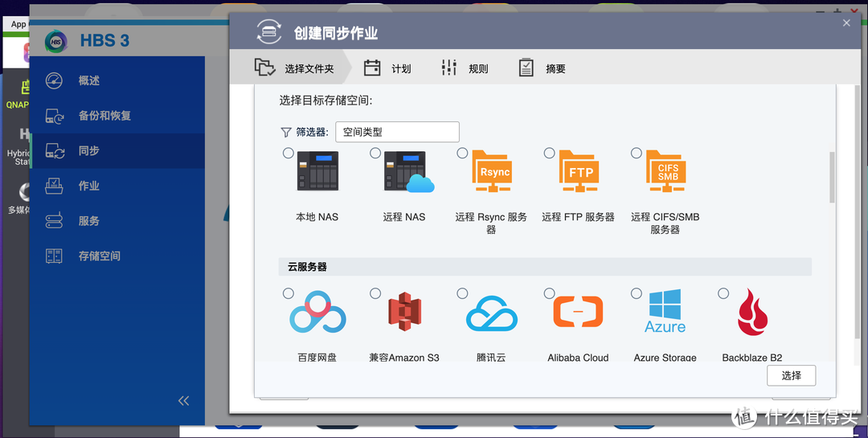Click the 本地 NAS device icon

point(317,171)
